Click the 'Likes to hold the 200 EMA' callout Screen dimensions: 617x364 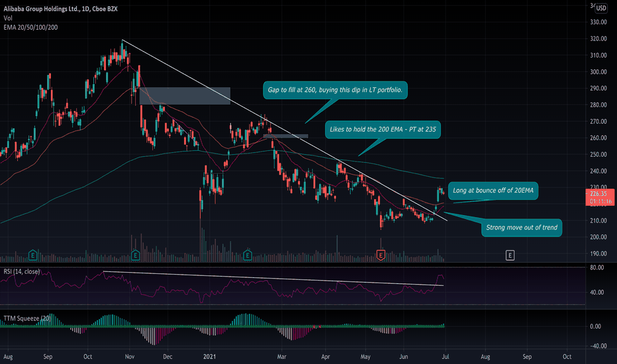pyautogui.click(x=383, y=130)
